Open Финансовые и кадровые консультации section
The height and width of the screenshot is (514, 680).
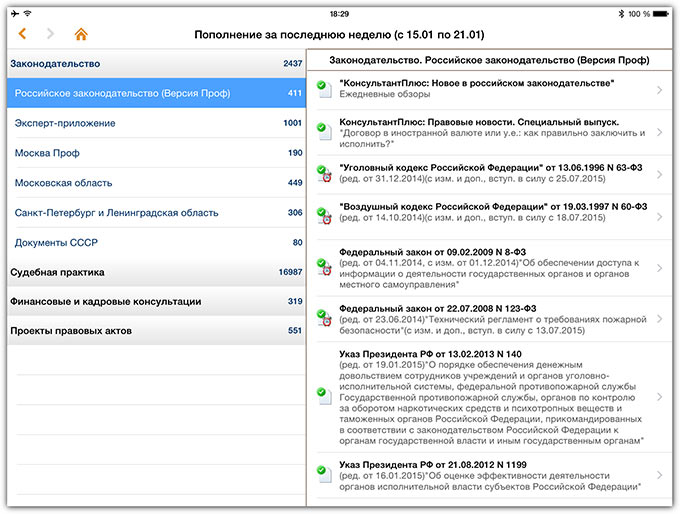click(x=157, y=301)
